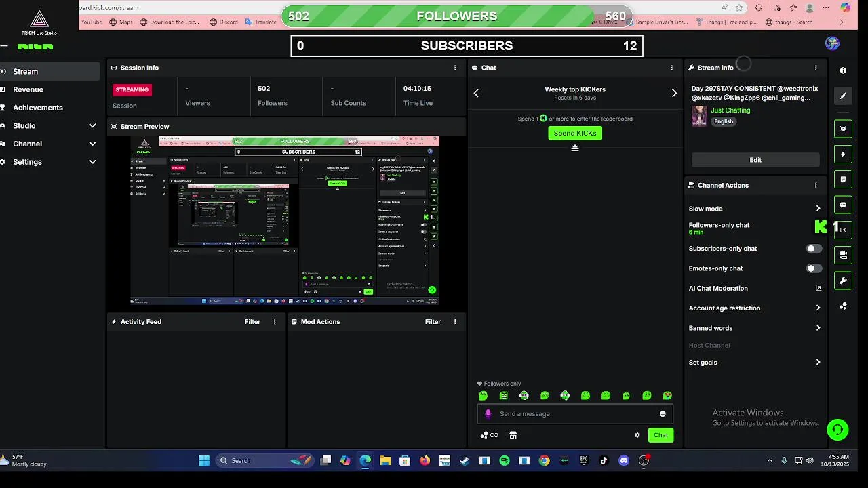Screen dimensions: 868x488
Task: Open the shop storefront icon below chat
Action: pyautogui.click(x=513, y=435)
